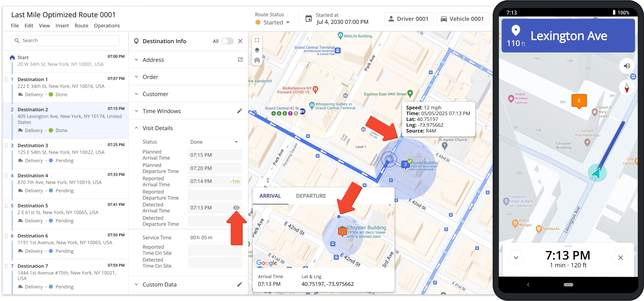The image size is (644, 301).
Task: Click the Search input field
Action: [65, 41]
